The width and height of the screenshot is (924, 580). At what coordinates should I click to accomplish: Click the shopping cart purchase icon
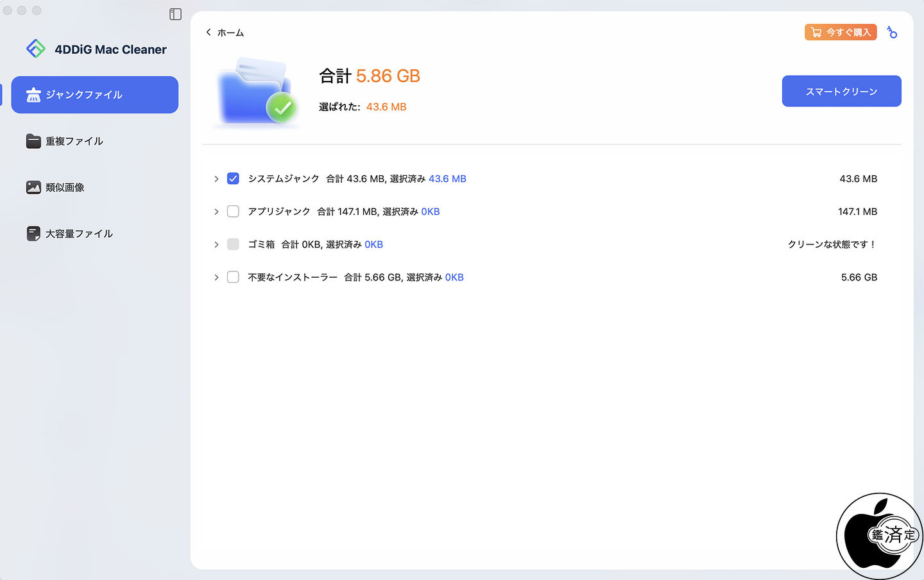(x=816, y=32)
